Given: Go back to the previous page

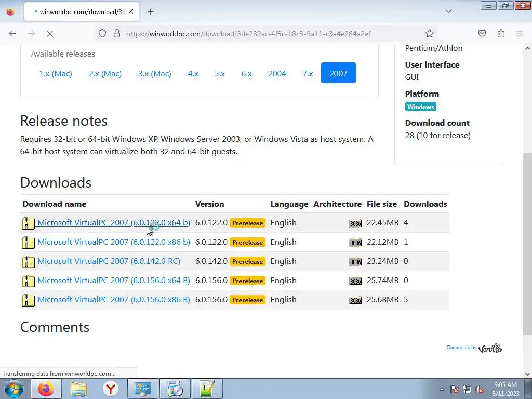Looking at the screenshot, I should coord(12,34).
